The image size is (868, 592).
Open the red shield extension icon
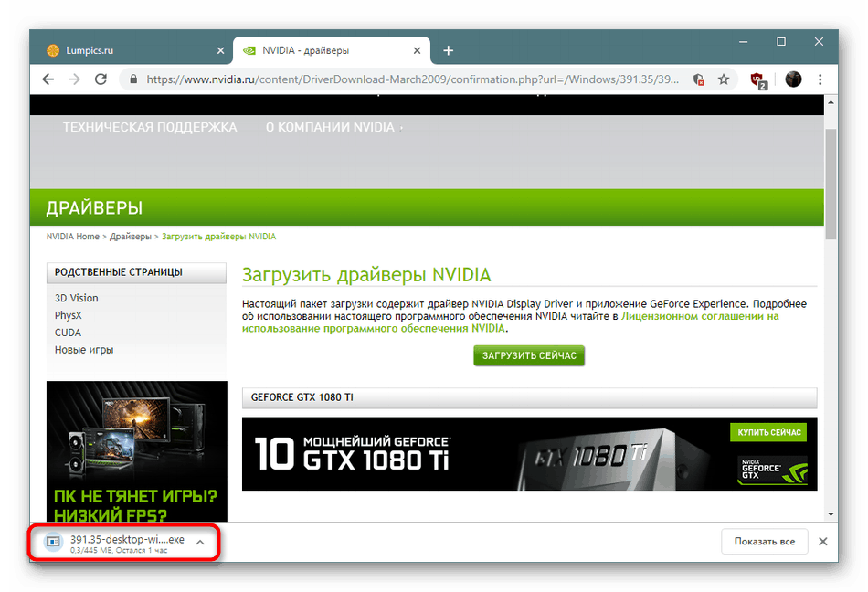click(x=757, y=80)
